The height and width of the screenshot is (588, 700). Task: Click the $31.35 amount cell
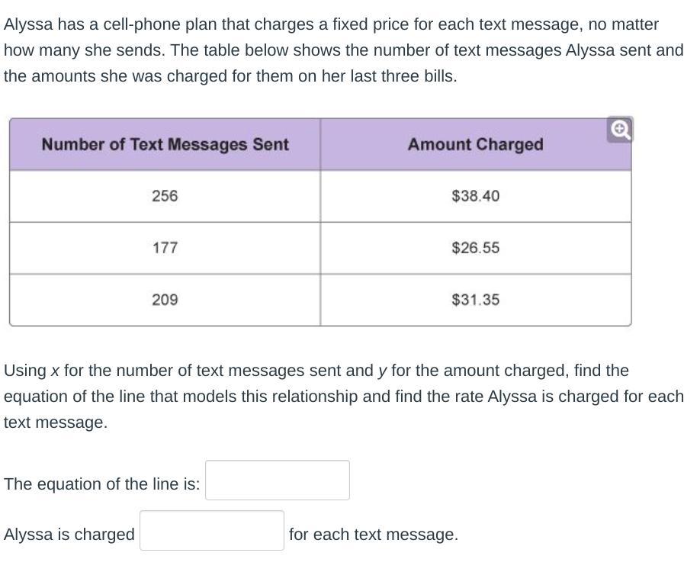pyautogui.click(x=475, y=300)
